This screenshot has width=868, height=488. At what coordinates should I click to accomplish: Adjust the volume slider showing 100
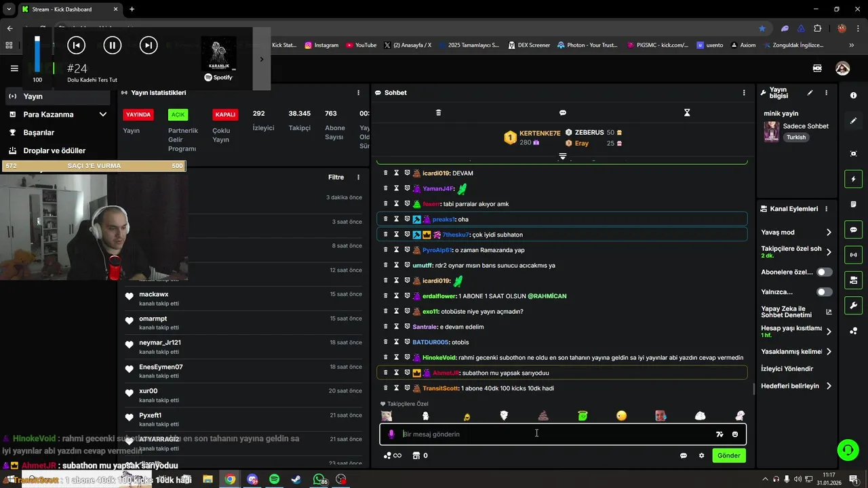point(37,54)
